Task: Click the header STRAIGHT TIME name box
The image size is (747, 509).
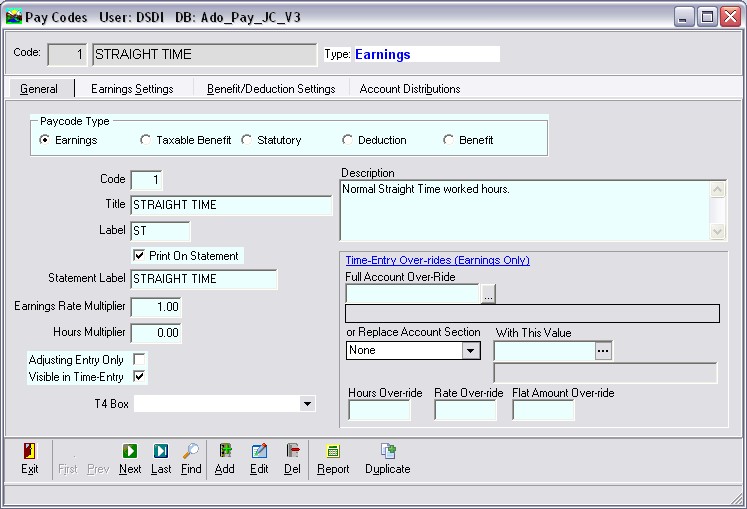Action: pos(204,54)
